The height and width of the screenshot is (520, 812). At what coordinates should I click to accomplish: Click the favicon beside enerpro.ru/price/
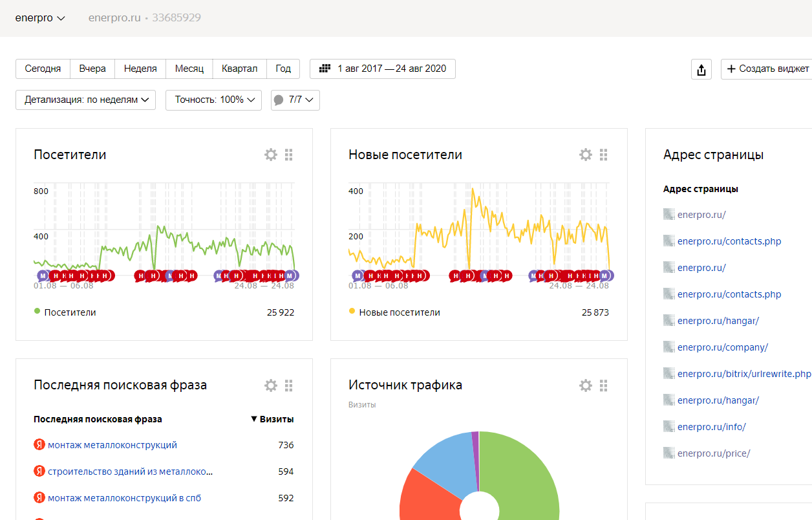coord(669,453)
